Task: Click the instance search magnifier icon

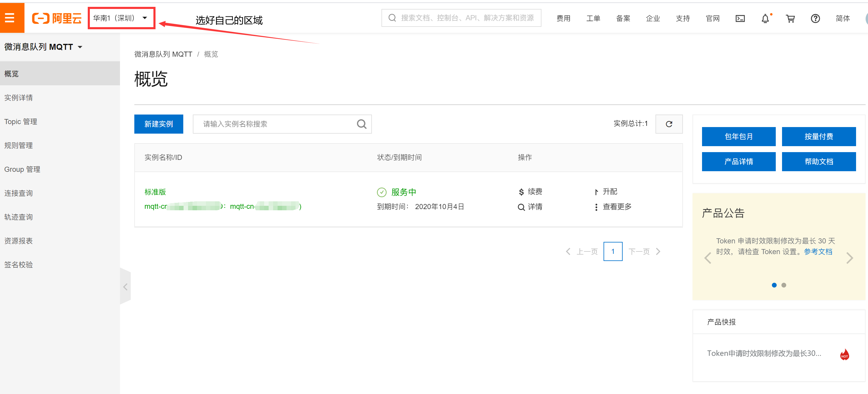Action: click(x=361, y=124)
